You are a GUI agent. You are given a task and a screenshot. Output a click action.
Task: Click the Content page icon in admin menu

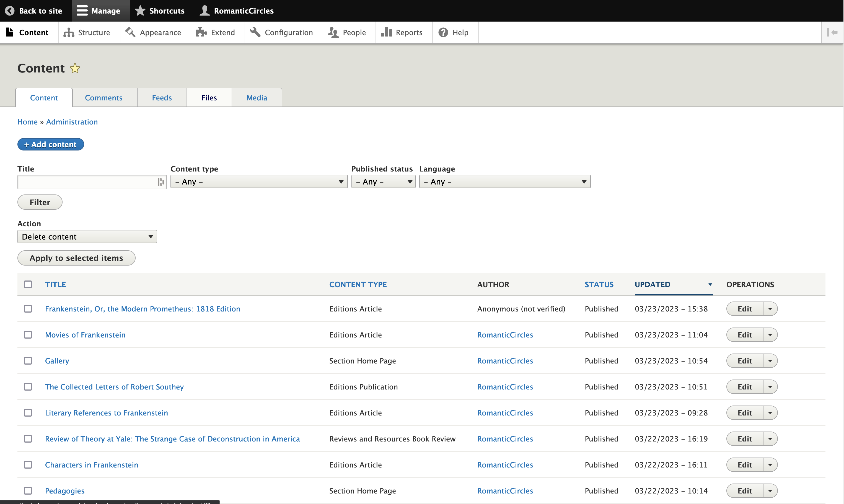(x=10, y=32)
